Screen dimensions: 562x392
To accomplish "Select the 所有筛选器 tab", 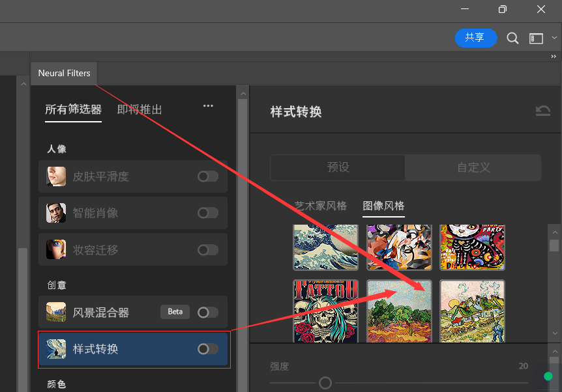I will [x=73, y=109].
